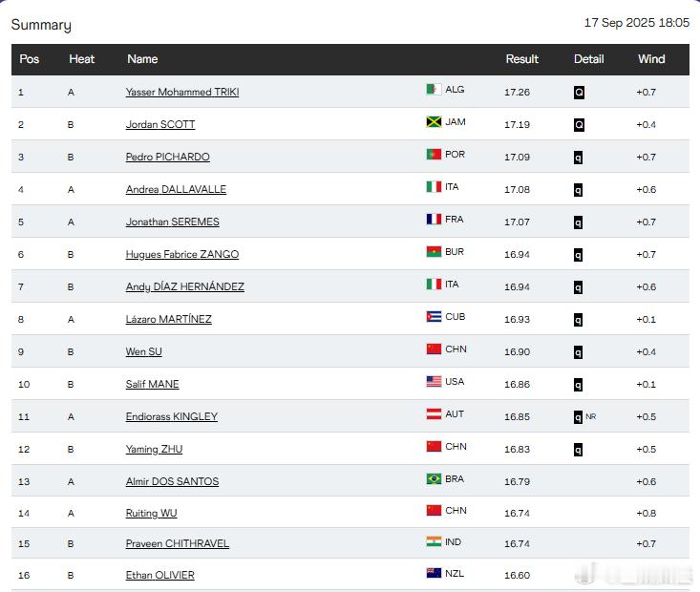Open Praveen CHITHRAVEL athlete link
The height and width of the screenshot is (592, 700).
178,544
